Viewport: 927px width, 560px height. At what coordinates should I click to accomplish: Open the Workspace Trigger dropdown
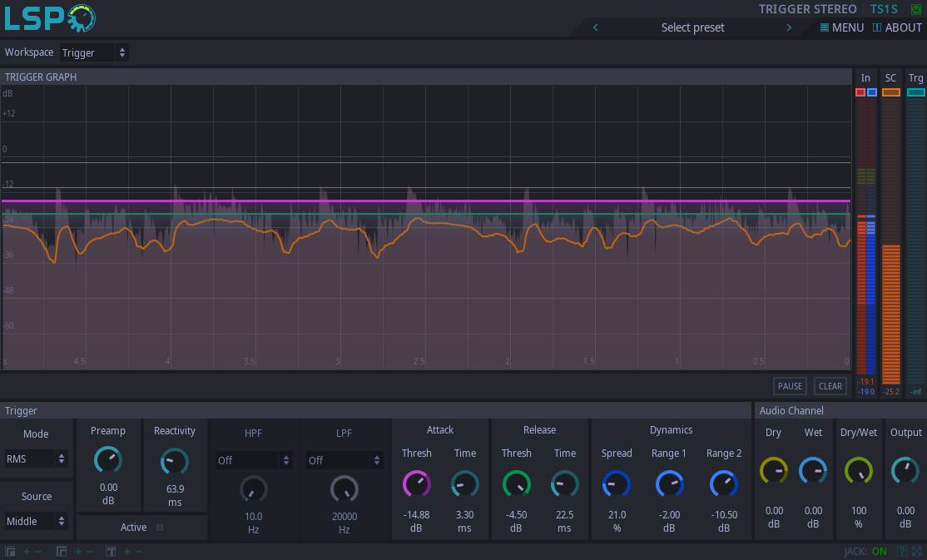coord(94,52)
